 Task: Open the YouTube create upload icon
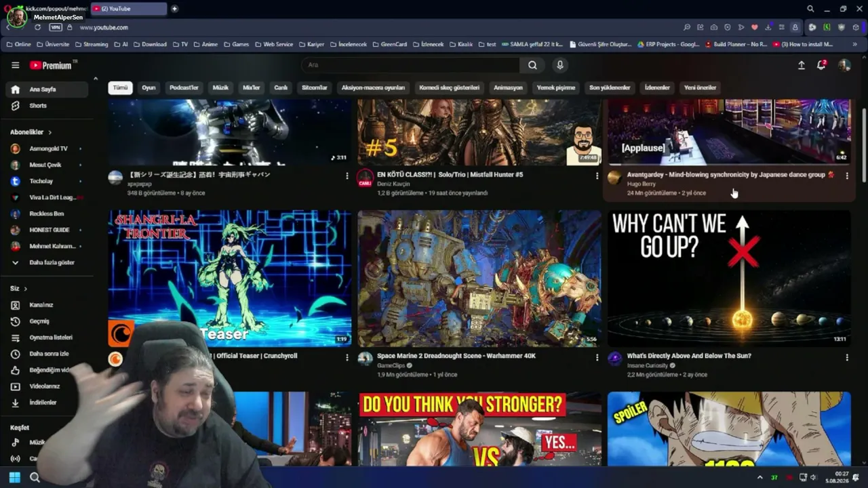tap(801, 65)
